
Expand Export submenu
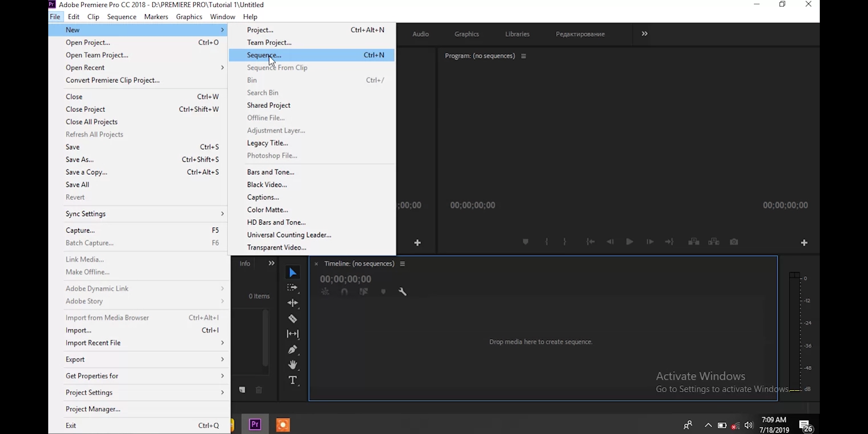(x=138, y=359)
